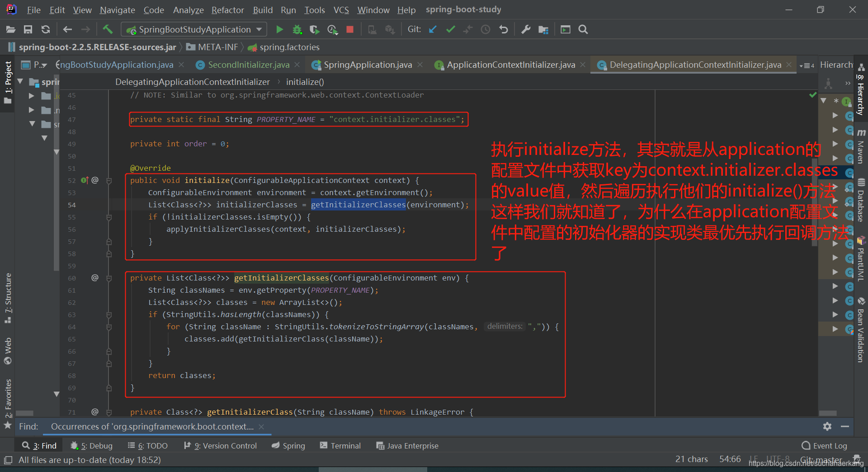868x472 pixels.
Task: Click the run anything terminal-window icon
Action: pyautogui.click(x=566, y=30)
